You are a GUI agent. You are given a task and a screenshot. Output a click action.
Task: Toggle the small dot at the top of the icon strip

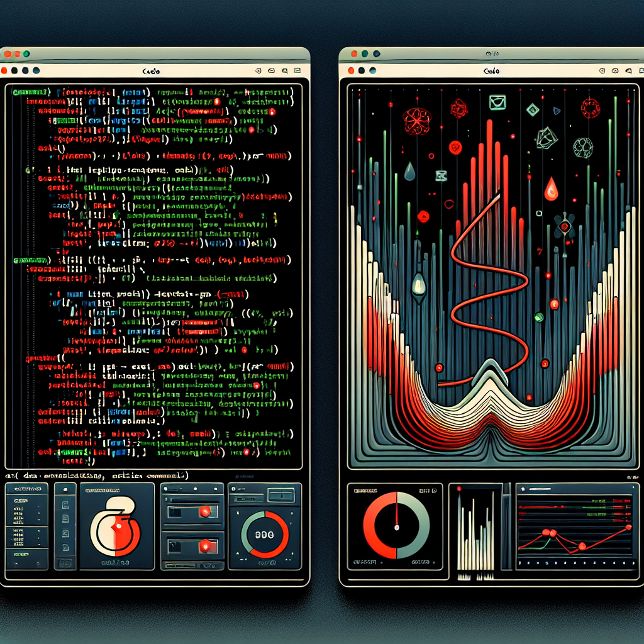coord(65,488)
